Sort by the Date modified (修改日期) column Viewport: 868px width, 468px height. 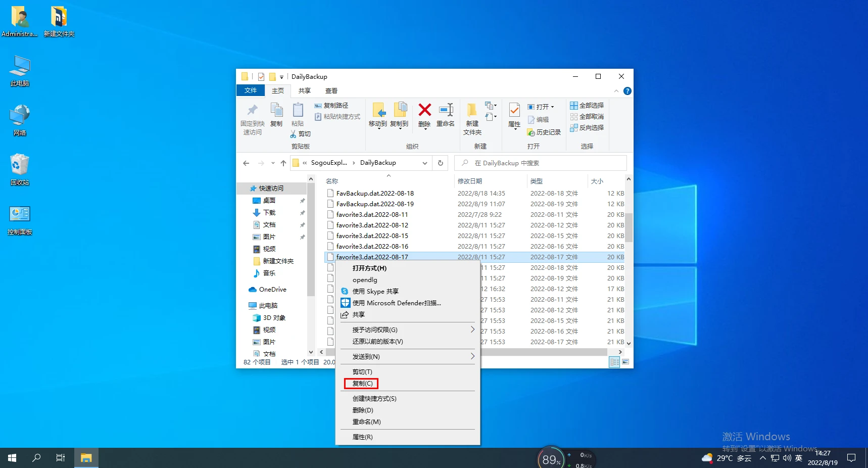point(470,181)
